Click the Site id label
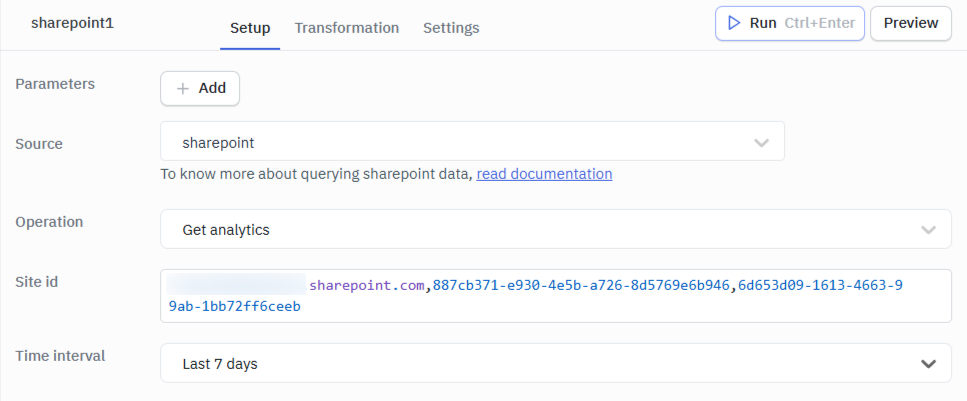This screenshot has height=401, width=967. (x=36, y=281)
